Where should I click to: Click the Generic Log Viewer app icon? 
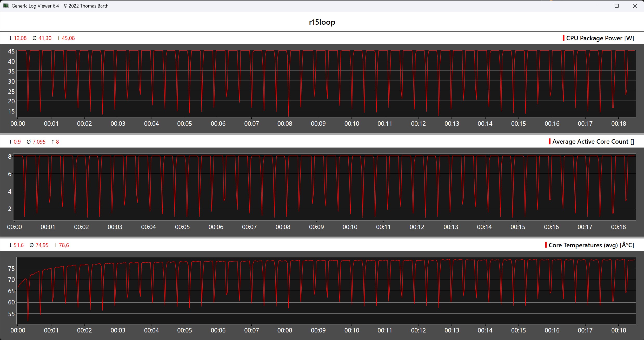(x=6, y=6)
